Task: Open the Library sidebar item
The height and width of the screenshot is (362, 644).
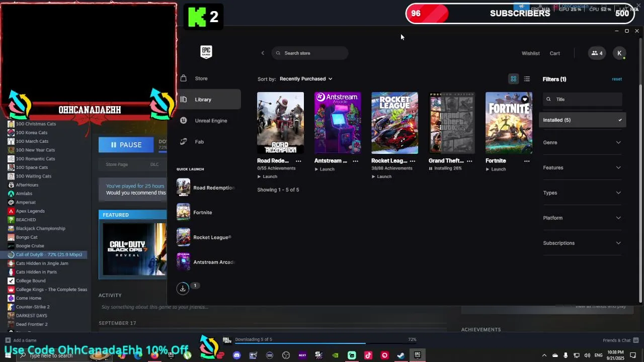Action: [x=208, y=100]
